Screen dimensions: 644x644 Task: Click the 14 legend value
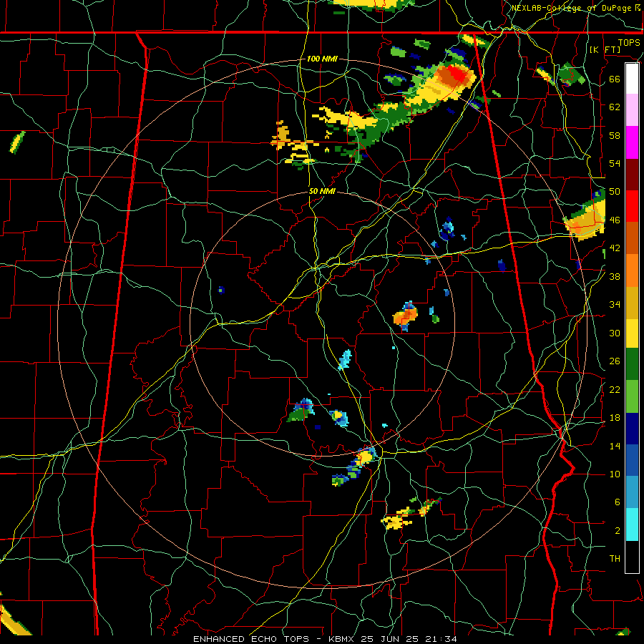click(x=615, y=446)
